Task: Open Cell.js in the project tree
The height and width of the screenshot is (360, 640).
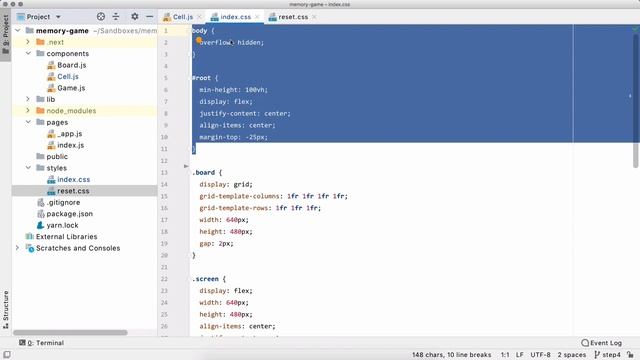Action: (x=68, y=76)
